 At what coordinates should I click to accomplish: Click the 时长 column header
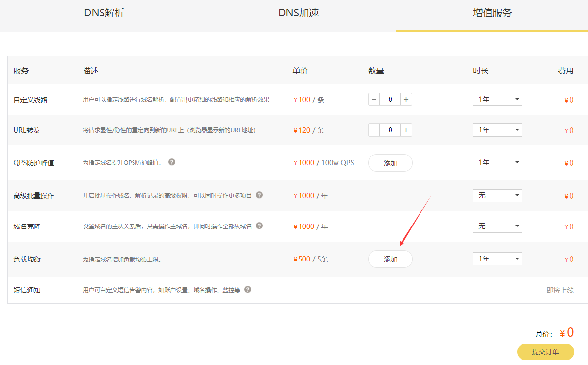coord(481,71)
